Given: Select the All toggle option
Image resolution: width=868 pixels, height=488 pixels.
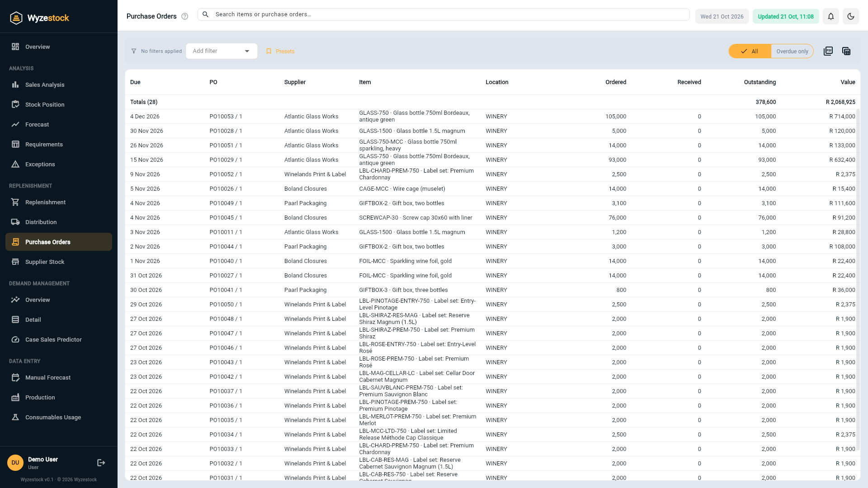Looking at the screenshot, I should 750,51.
